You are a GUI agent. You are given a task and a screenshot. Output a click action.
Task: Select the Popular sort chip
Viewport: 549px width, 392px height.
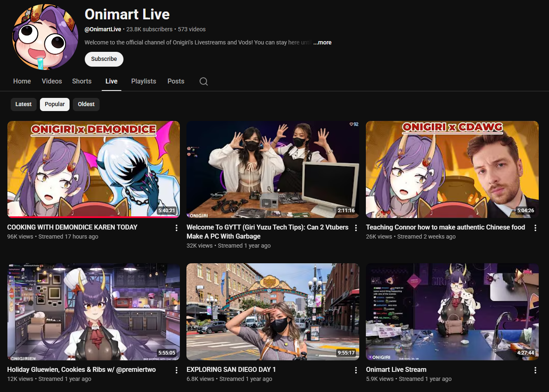coord(55,104)
